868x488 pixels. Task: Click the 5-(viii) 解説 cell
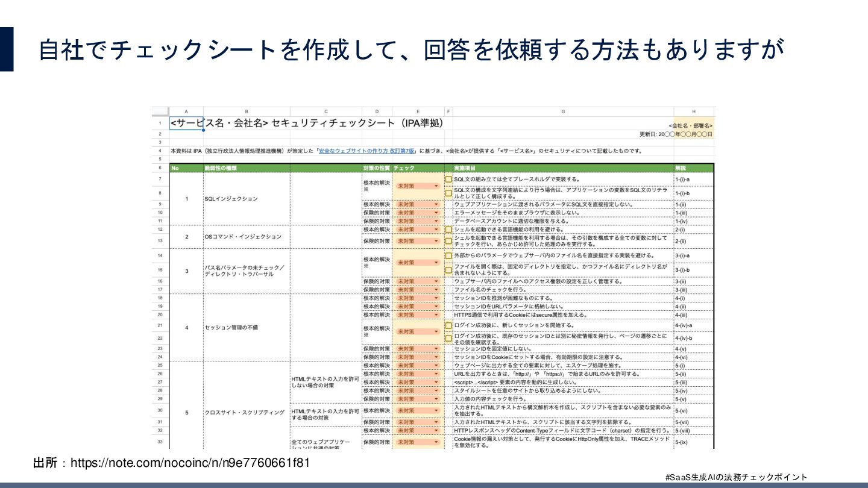tap(694, 431)
